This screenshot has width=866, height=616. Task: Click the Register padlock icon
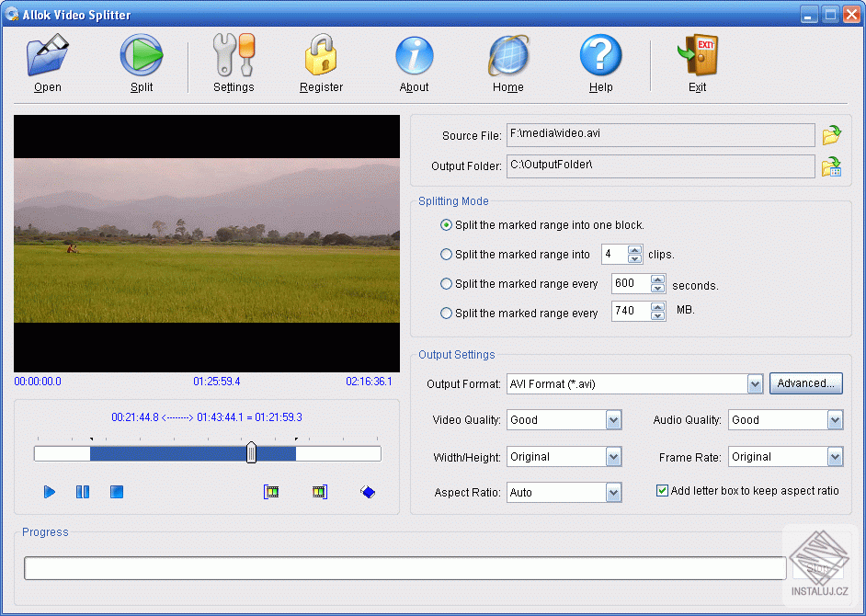click(321, 57)
